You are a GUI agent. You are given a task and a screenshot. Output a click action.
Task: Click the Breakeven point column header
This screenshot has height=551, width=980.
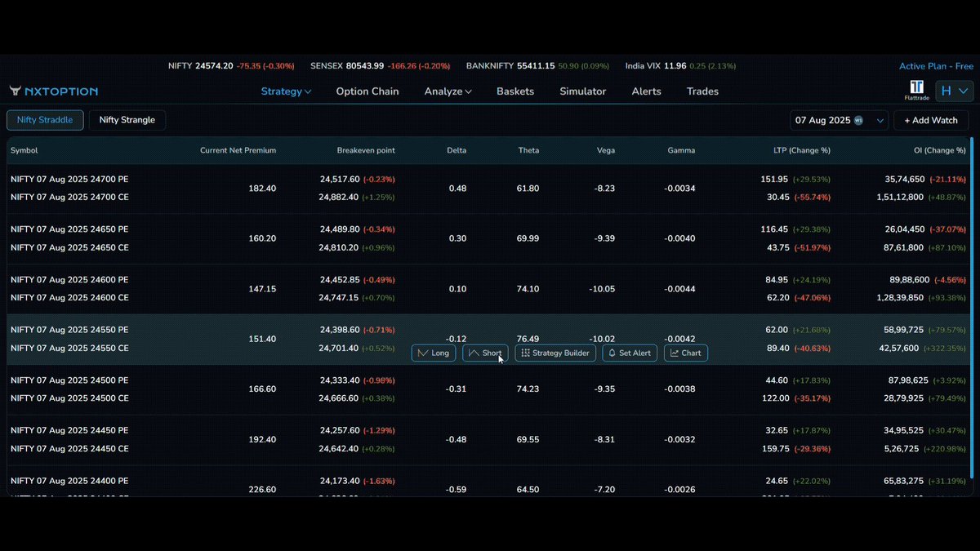tap(366, 150)
